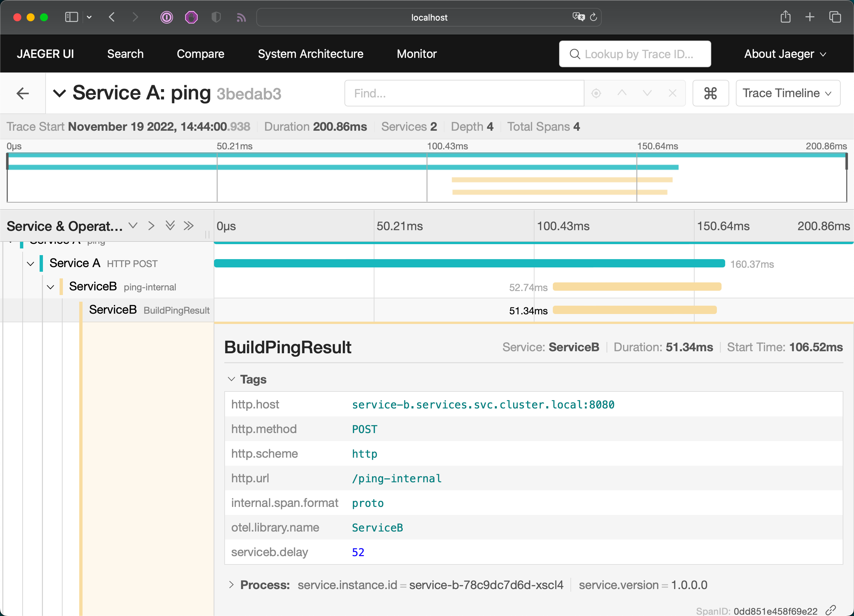Click service.instance.id process value
This screenshot has height=616, width=854.
tap(486, 585)
